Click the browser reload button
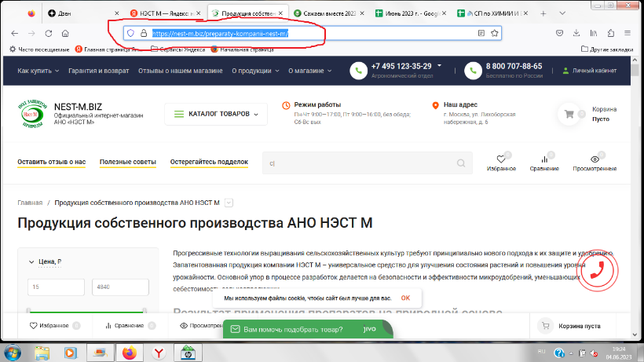 [49, 33]
